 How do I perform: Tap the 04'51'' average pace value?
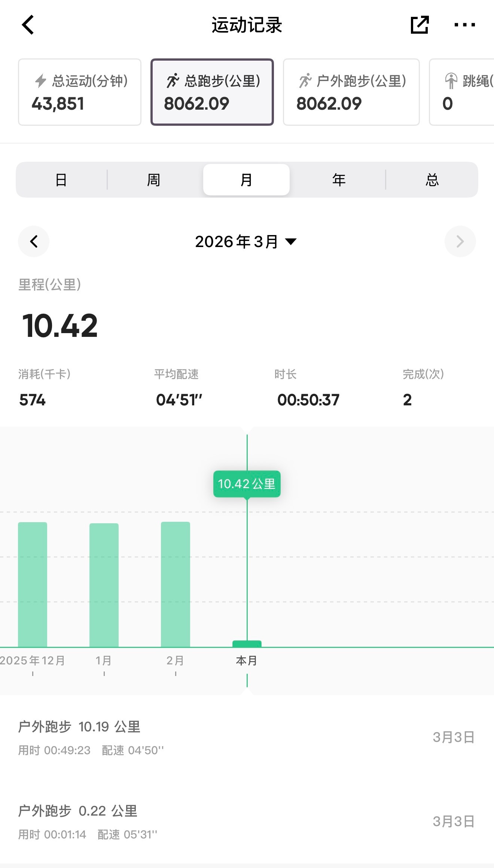click(x=179, y=400)
